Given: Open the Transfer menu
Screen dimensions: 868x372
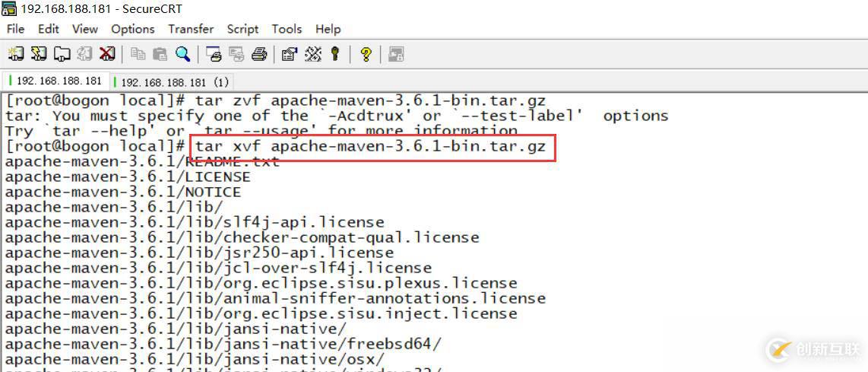Looking at the screenshot, I should 191,29.
